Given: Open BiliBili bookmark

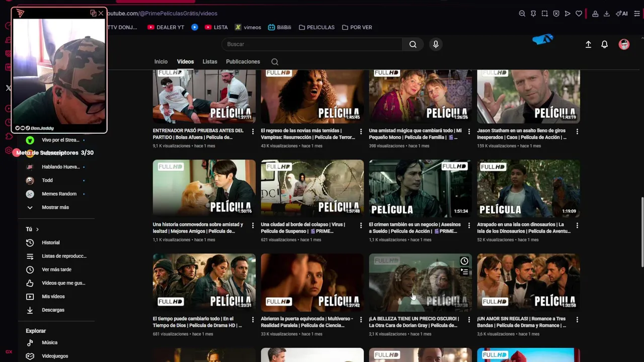Looking at the screenshot, I should [x=280, y=27].
